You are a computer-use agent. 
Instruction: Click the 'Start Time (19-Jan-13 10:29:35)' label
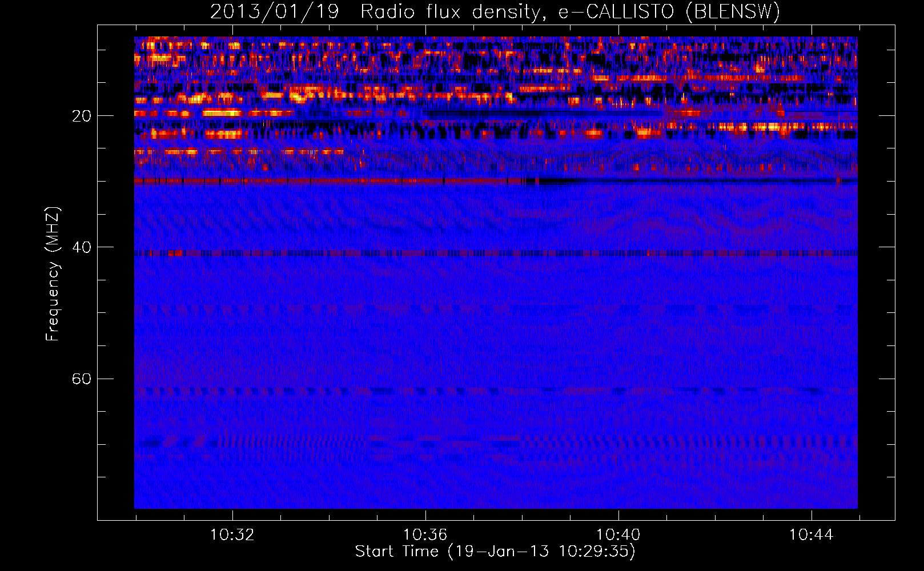pos(495,552)
